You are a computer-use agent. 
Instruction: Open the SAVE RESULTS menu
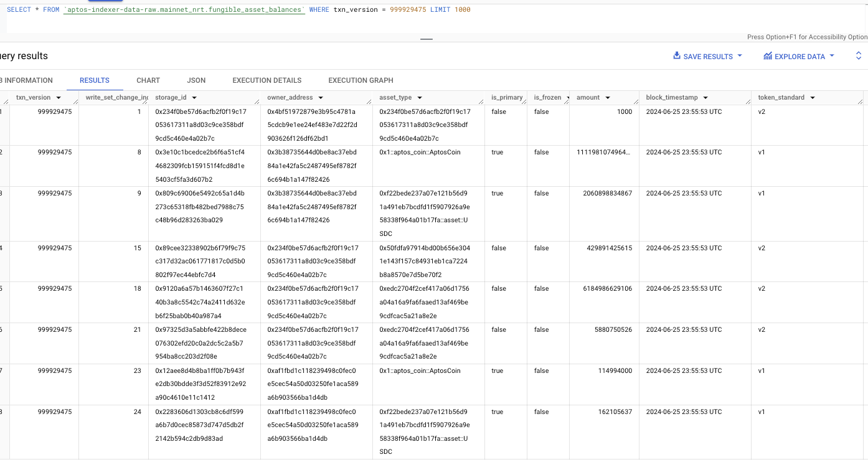click(x=707, y=56)
